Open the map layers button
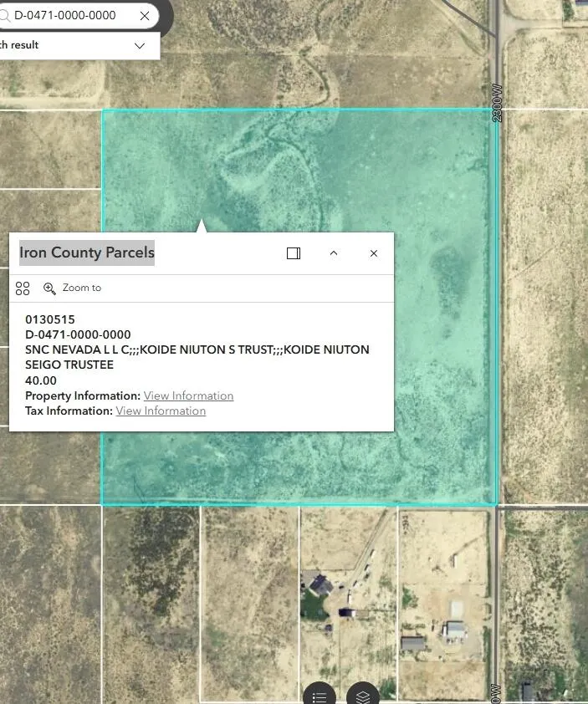This screenshot has width=588, height=704. (x=362, y=696)
